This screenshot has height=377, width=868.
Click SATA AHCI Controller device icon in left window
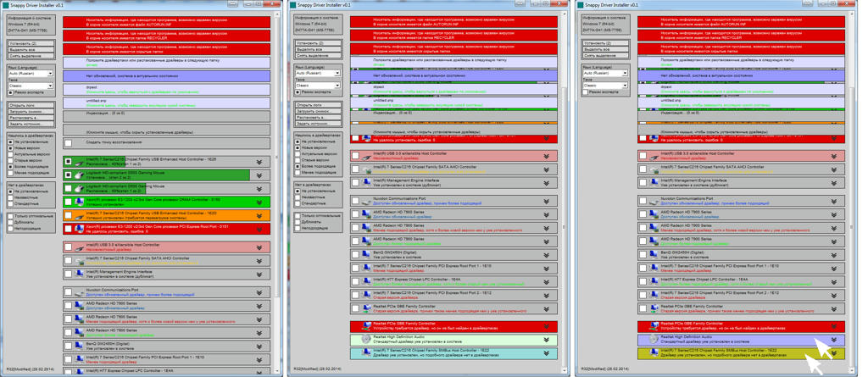pyautogui.click(x=80, y=261)
